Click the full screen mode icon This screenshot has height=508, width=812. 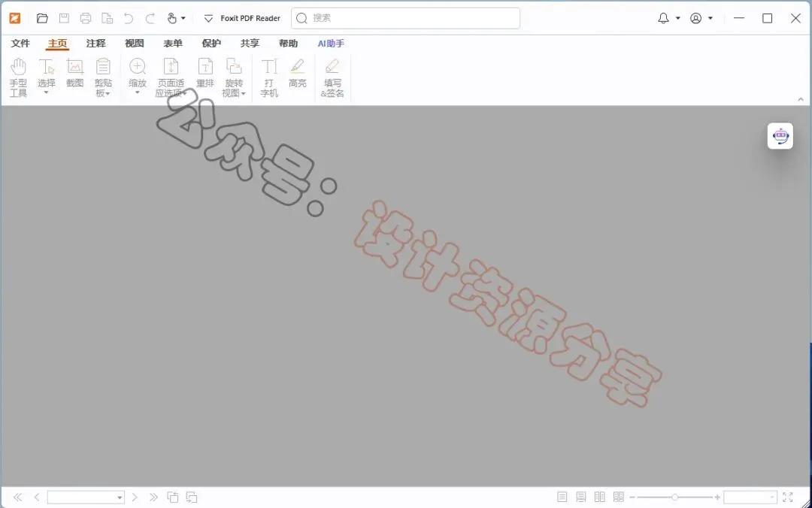pyautogui.click(x=788, y=497)
